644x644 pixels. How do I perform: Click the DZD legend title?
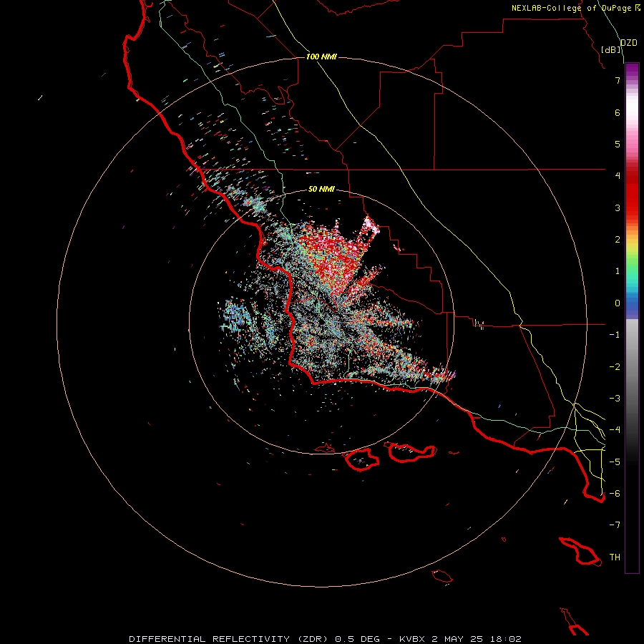click(629, 43)
